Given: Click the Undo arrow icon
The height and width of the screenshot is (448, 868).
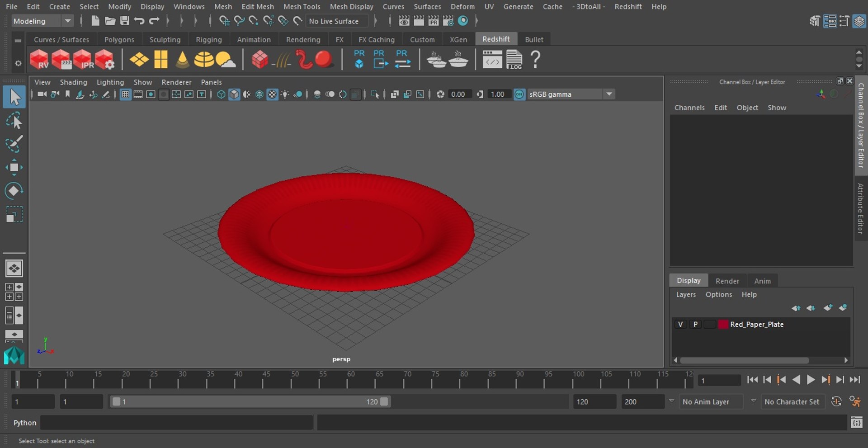Looking at the screenshot, I should pos(139,21).
